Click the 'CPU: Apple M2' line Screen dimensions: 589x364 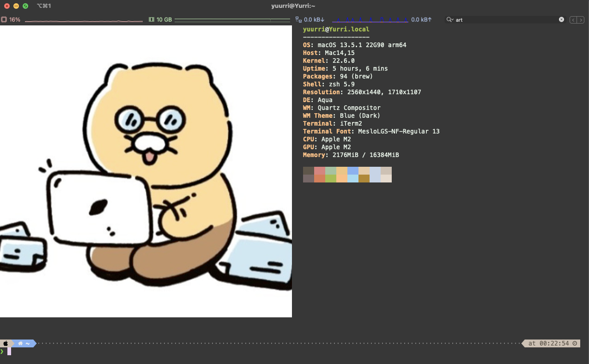(x=327, y=139)
